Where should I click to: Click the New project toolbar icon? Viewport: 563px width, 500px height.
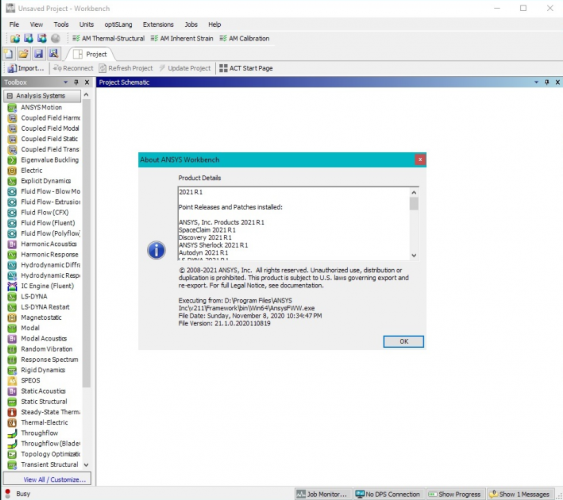pos(8,54)
